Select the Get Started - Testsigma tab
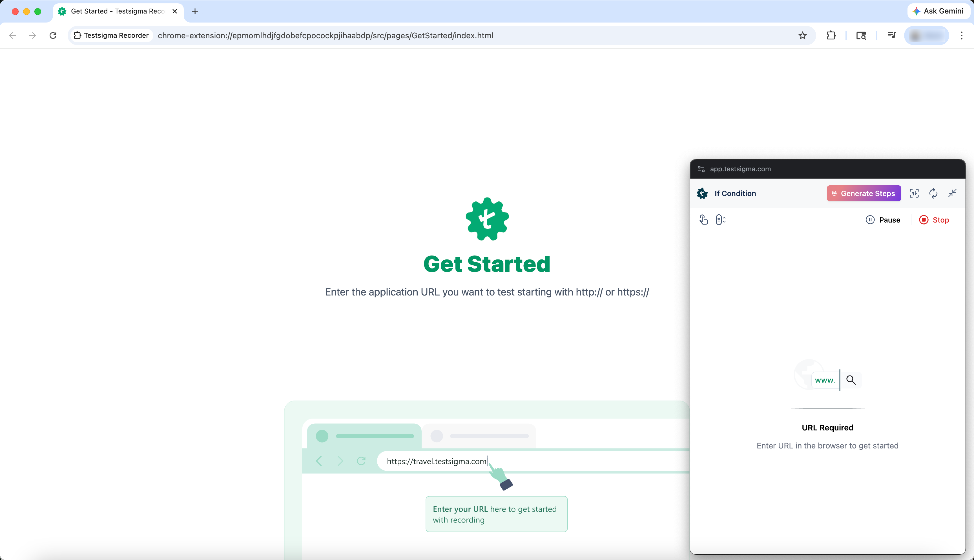This screenshot has width=974, height=560. tap(118, 11)
